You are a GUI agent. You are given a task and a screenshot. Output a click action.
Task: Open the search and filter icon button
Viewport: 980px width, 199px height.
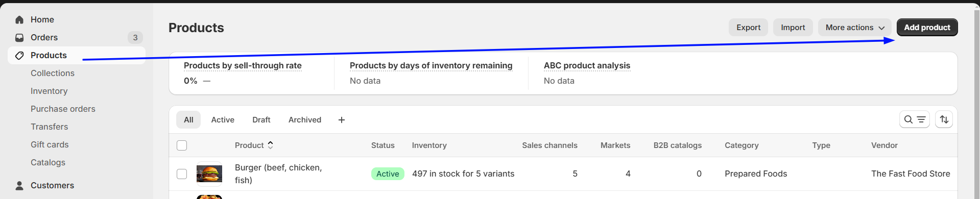(914, 119)
